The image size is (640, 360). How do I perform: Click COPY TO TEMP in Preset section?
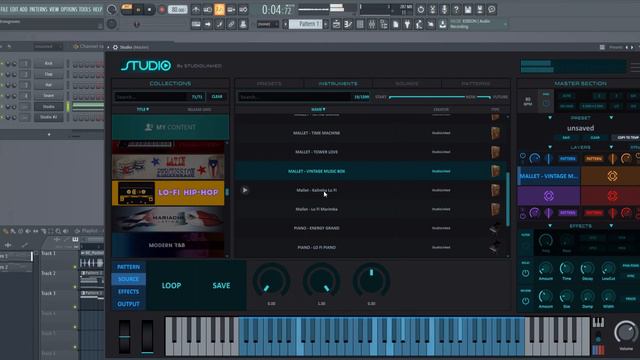click(628, 138)
